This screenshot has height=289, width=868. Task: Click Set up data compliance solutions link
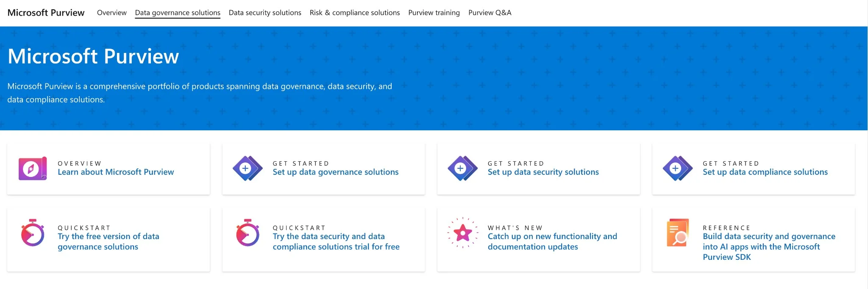[x=765, y=172]
